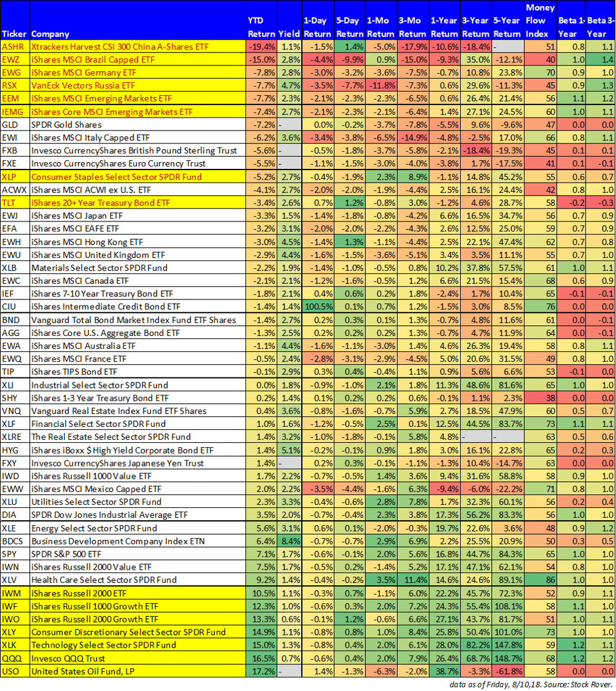Select iShares MSCI Mexico Capped ETF
Image resolution: width=616 pixels, height=691 pixels.
coord(96,489)
